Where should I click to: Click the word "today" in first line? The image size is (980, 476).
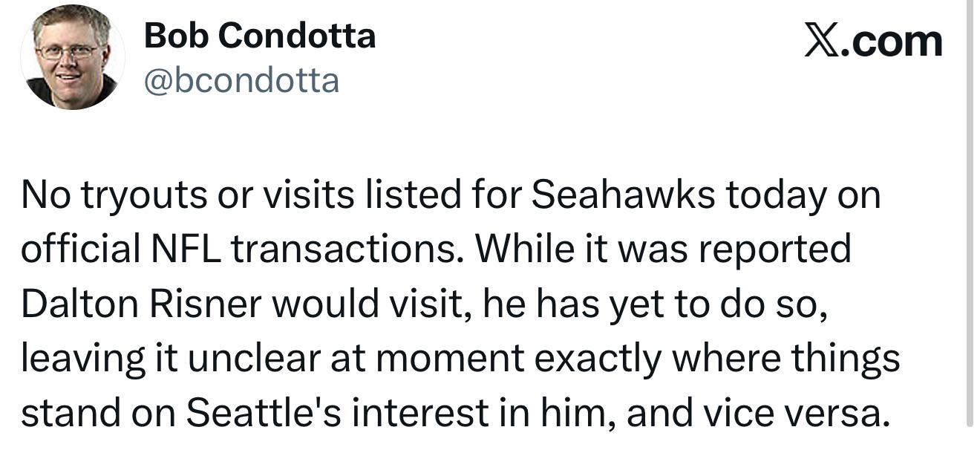(776, 196)
